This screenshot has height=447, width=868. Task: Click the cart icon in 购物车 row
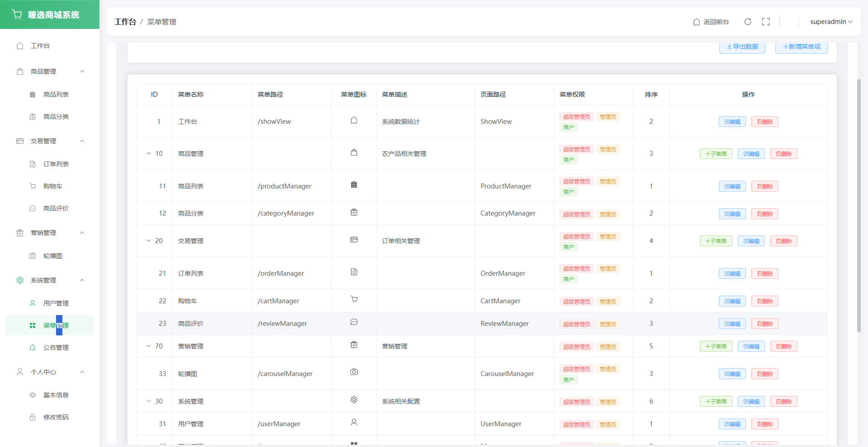354,299
